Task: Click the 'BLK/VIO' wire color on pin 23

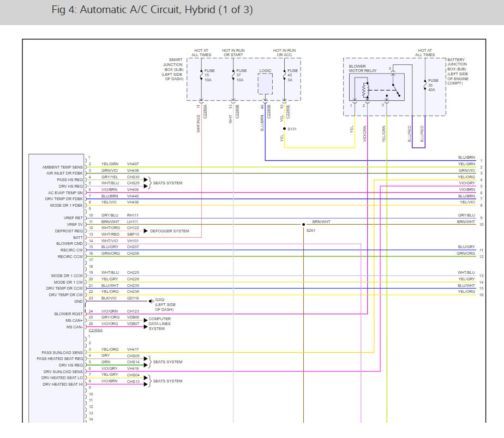Action: 109,298
